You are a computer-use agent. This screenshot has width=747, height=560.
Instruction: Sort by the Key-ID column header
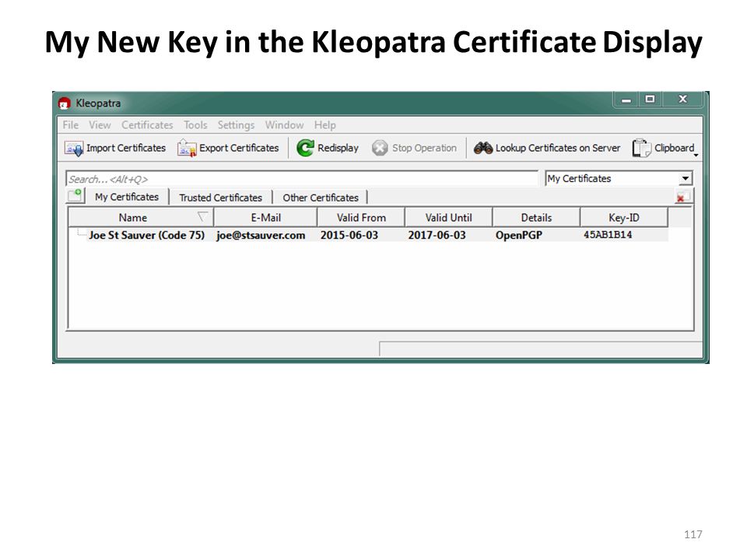pyautogui.click(x=624, y=218)
